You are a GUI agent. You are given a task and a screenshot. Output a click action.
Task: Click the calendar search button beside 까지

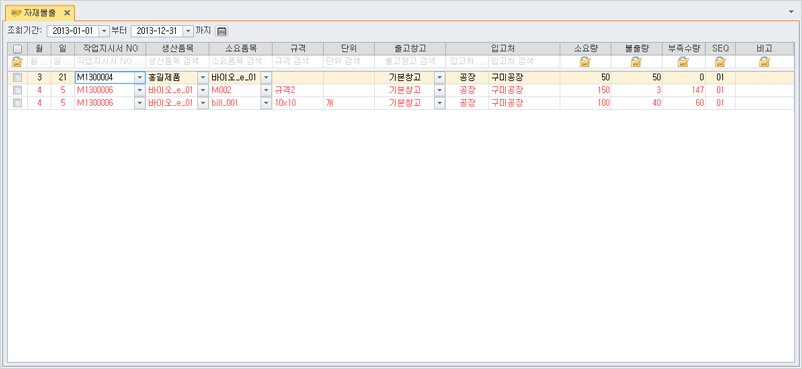221,31
